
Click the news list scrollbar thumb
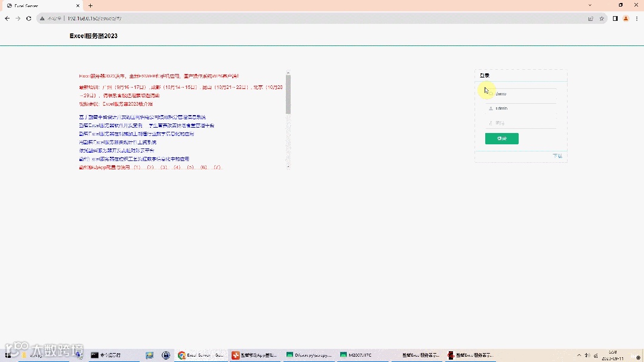pyautogui.click(x=288, y=94)
